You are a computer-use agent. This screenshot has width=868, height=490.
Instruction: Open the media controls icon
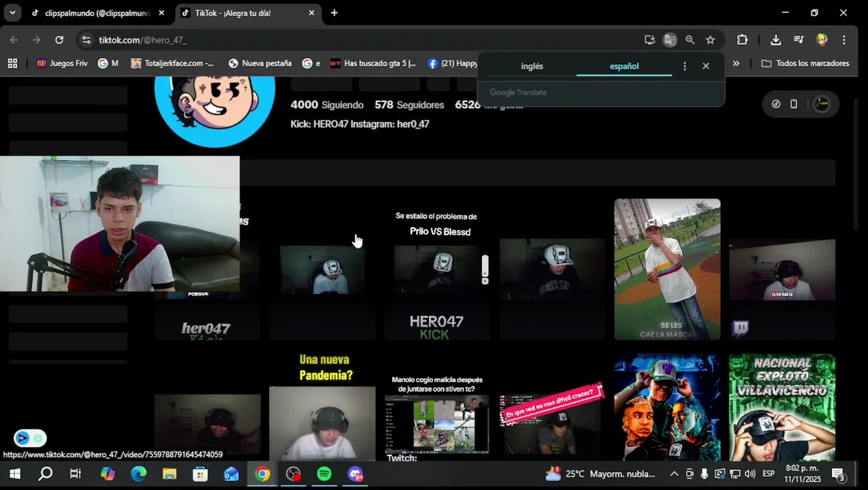pyautogui.click(x=799, y=40)
